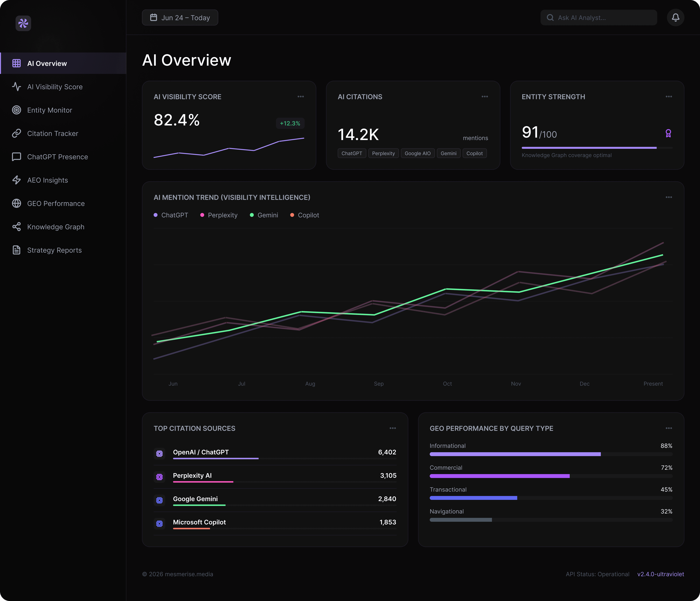Click the Copilot citations tag

click(x=474, y=153)
